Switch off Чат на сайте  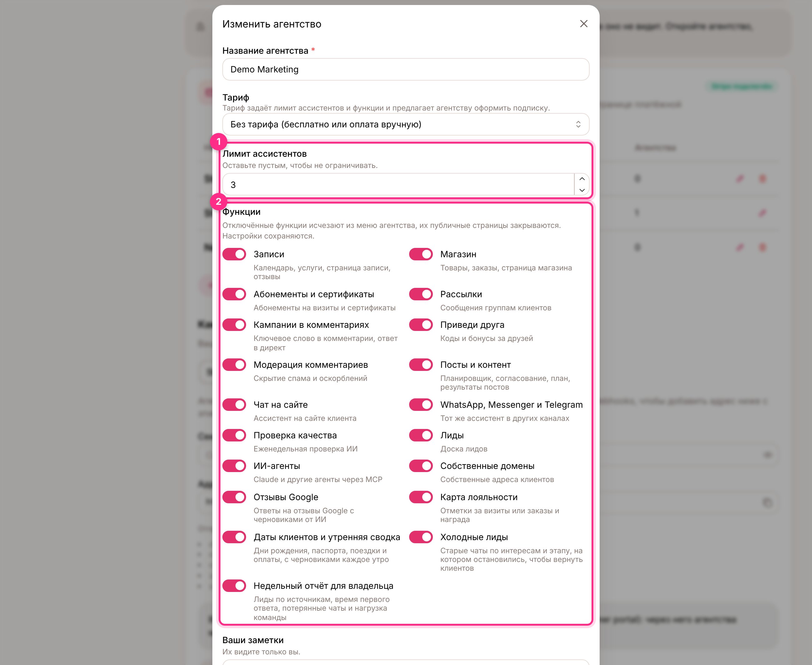click(234, 405)
